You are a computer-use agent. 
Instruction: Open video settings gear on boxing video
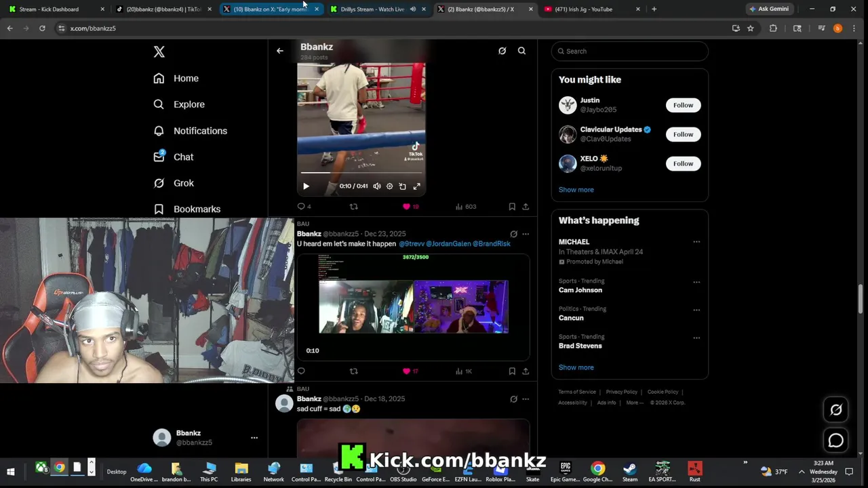(x=390, y=186)
